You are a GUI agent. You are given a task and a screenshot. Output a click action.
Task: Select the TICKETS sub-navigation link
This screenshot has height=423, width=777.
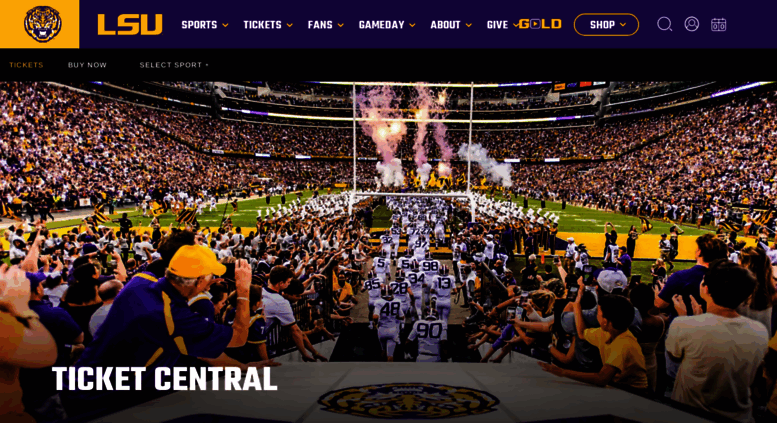tap(26, 65)
